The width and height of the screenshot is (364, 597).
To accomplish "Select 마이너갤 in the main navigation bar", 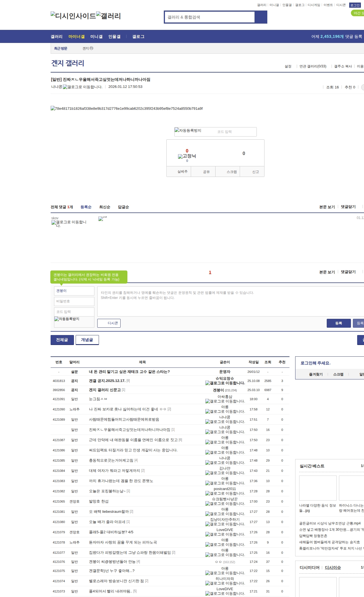I will click(x=76, y=37).
